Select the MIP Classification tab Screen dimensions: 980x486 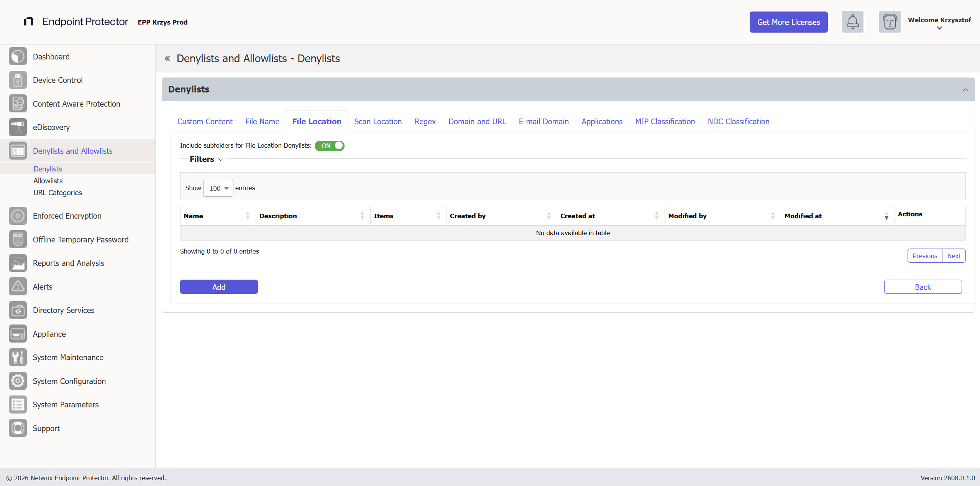[x=665, y=122]
